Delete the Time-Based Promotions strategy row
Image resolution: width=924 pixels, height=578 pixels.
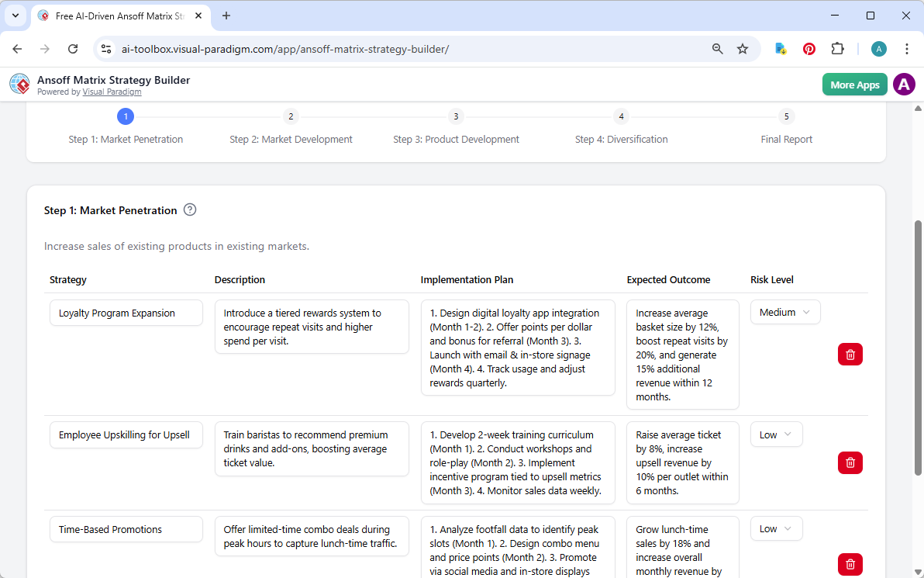850,564
